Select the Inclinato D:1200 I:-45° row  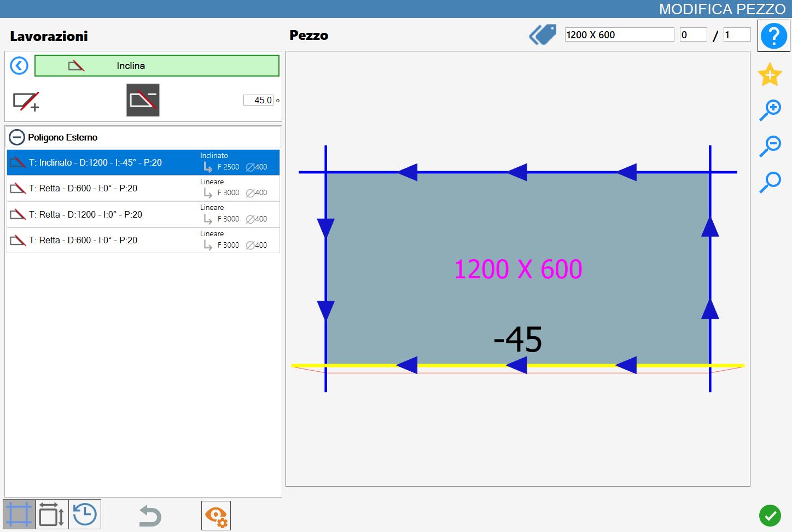click(143, 162)
